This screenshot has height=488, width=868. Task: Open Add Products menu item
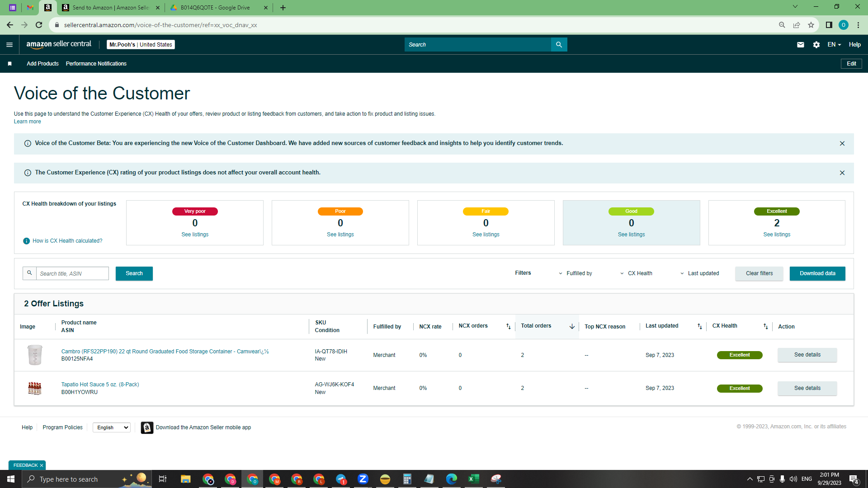(x=42, y=64)
